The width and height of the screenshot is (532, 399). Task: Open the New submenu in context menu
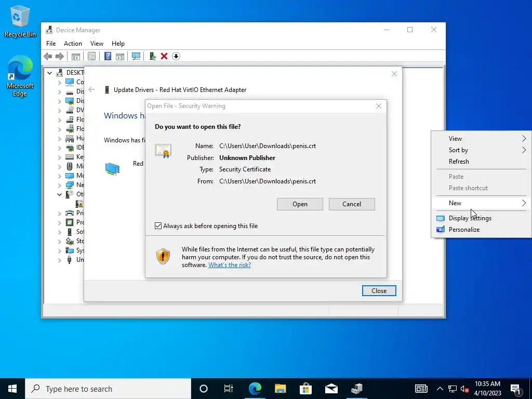tap(482, 203)
